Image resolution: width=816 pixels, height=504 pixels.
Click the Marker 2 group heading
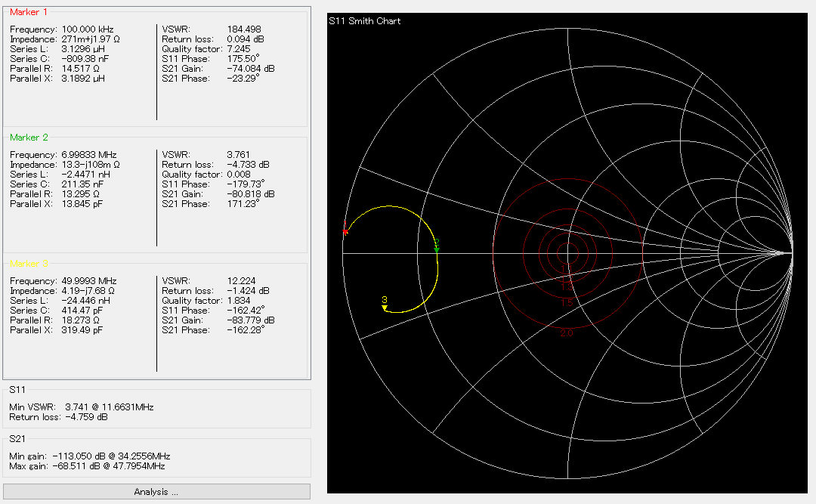[x=29, y=138]
